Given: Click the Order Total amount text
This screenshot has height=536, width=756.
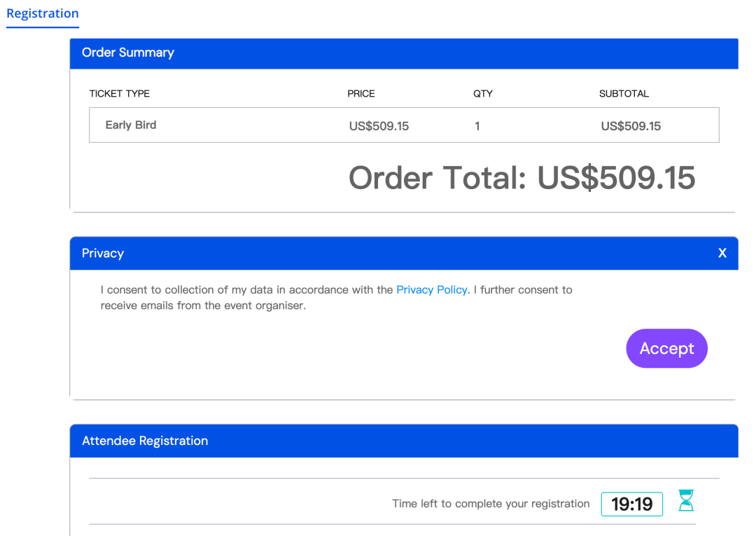Looking at the screenshot, I should pos(521,178).
